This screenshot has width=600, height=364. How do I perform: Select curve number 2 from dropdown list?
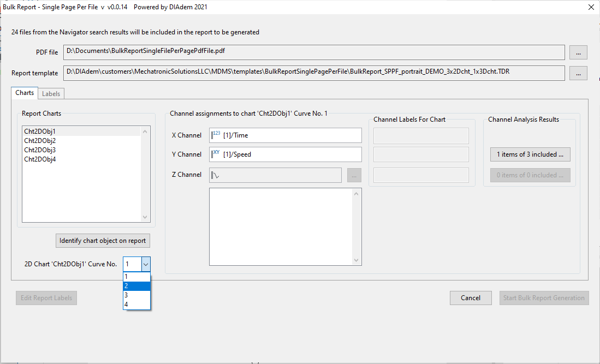click(x=136, y=286)
